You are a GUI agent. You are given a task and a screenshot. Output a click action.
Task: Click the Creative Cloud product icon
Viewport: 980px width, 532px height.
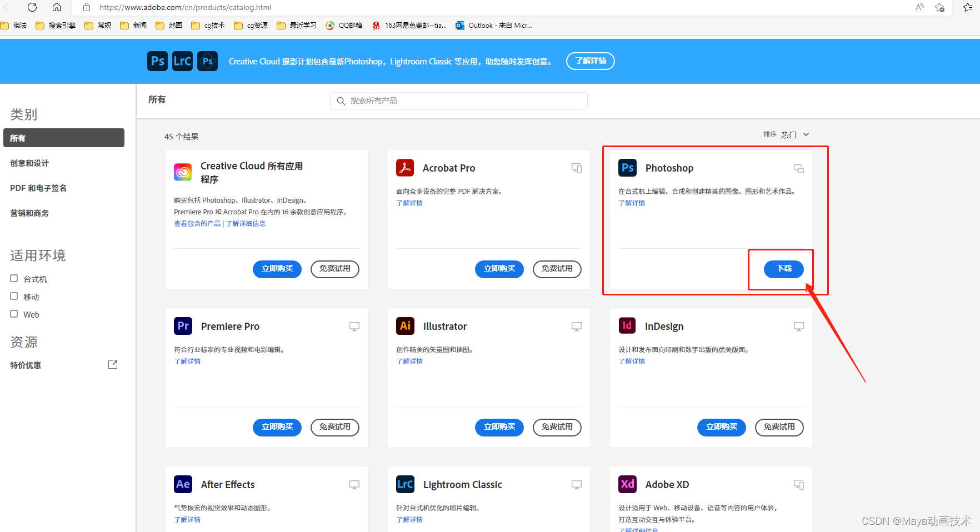click(x=183, y=173)
